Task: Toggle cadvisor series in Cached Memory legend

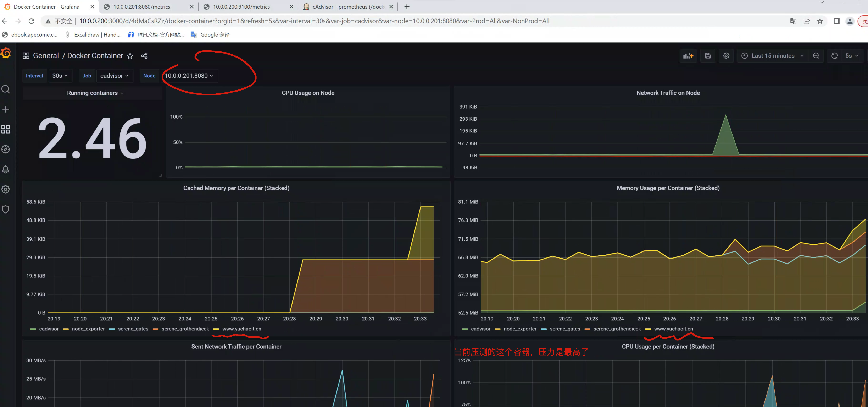Action: coord(49,329)
